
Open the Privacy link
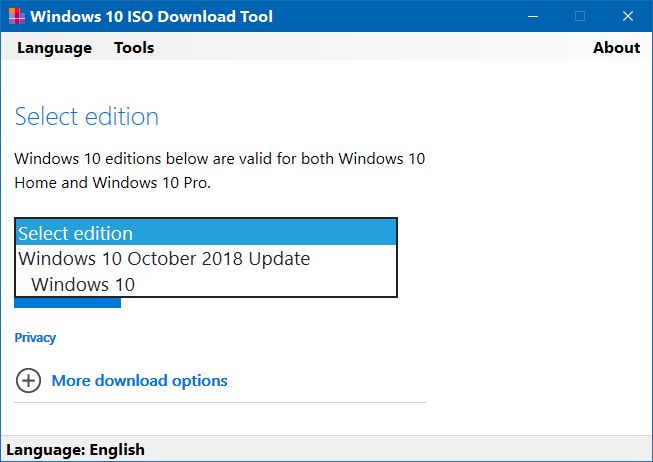pos(35,337)
